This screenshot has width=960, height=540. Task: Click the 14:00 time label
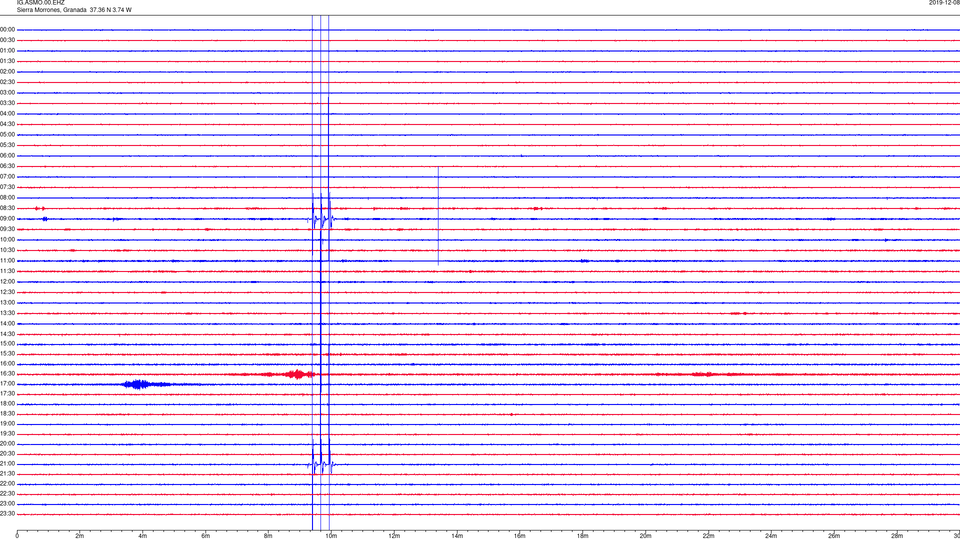7,323
